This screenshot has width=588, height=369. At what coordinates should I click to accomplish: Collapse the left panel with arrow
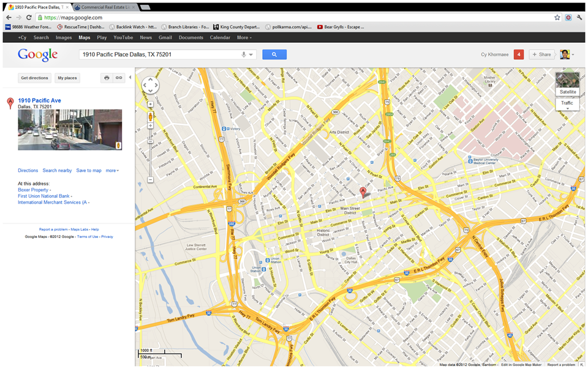(130, 78)
